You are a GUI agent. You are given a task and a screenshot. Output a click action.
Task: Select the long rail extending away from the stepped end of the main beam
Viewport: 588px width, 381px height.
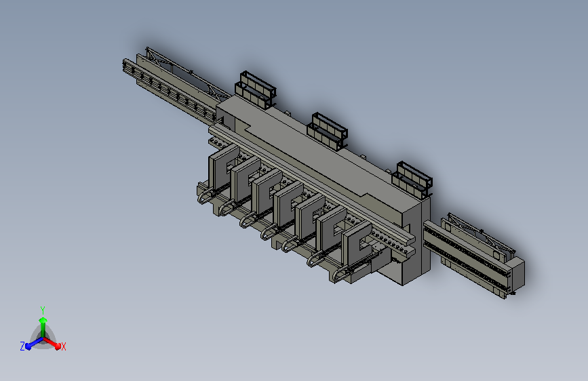click(x=171, y=89)
